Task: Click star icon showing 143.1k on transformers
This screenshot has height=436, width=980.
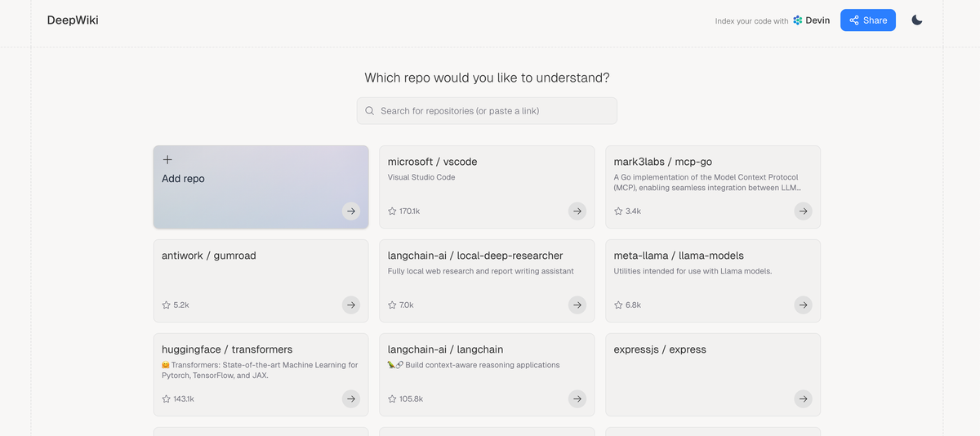Action: coord(167,399)
